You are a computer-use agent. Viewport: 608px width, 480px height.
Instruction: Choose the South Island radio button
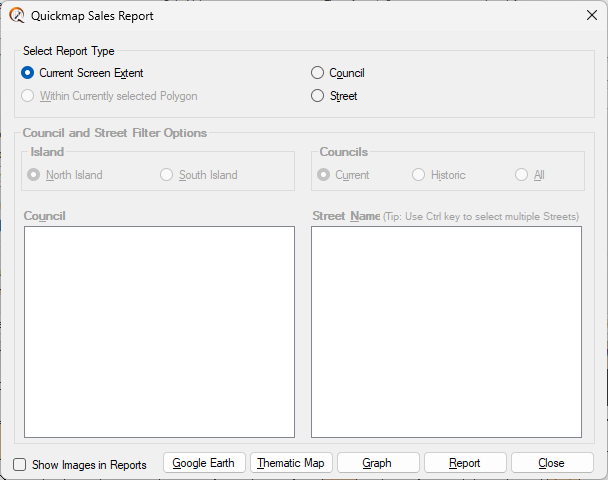coord(167,175)
